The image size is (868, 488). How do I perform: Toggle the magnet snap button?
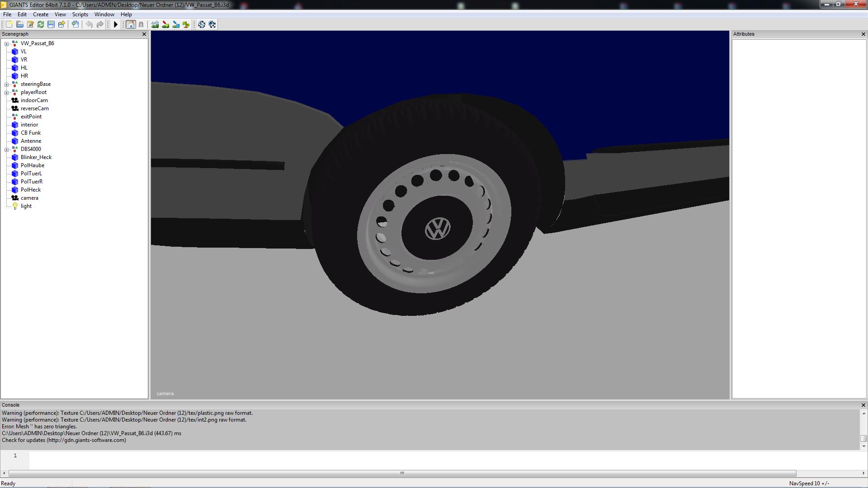tap(141, 24)
